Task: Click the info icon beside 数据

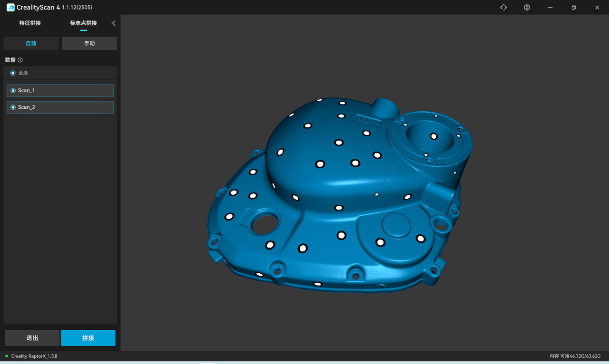Action: (20, 60)
